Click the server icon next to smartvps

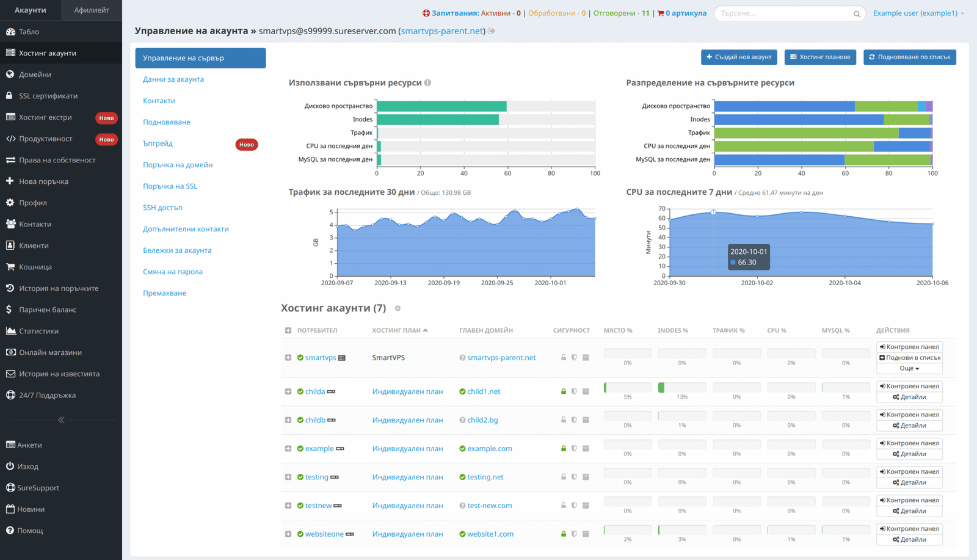point(342,358)
